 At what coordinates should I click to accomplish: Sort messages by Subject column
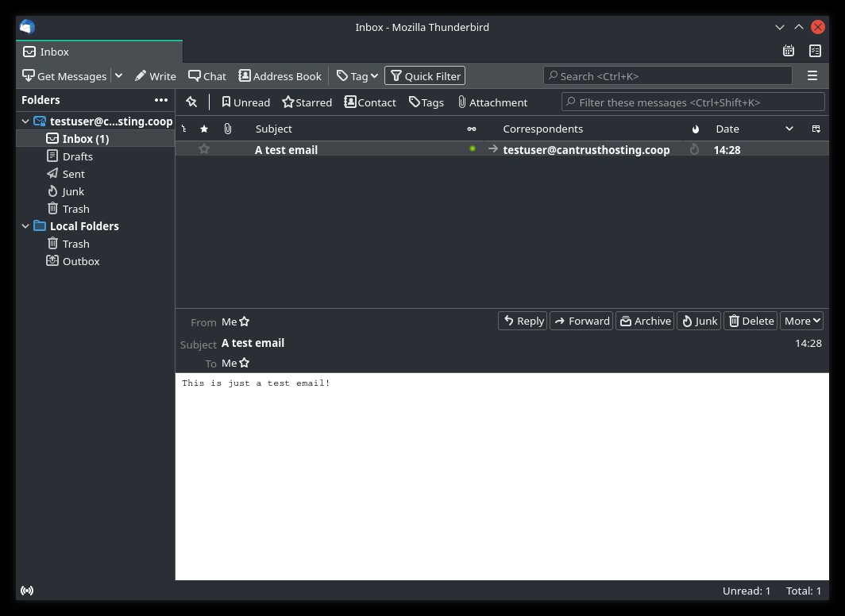pos(274,129)
